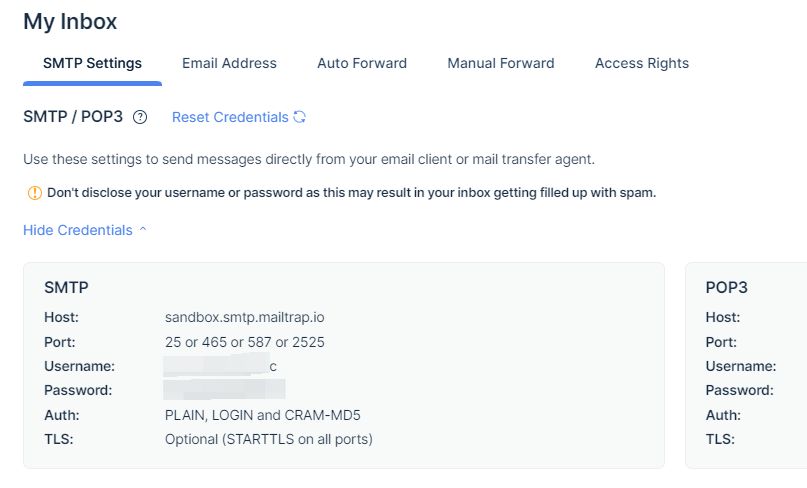Screen dimensions: 807x488
Task: Switch to the Email Address tab
Action: 229,63
